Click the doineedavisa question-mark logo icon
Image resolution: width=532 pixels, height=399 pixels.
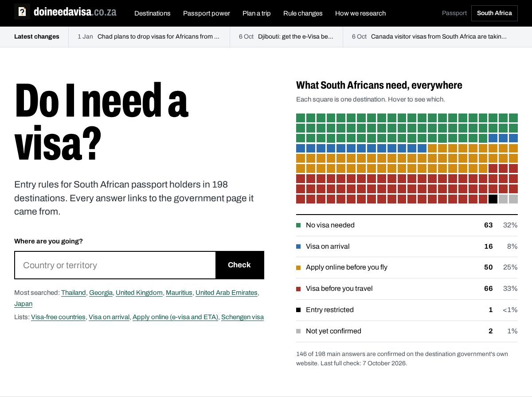[x=22, y=12]
